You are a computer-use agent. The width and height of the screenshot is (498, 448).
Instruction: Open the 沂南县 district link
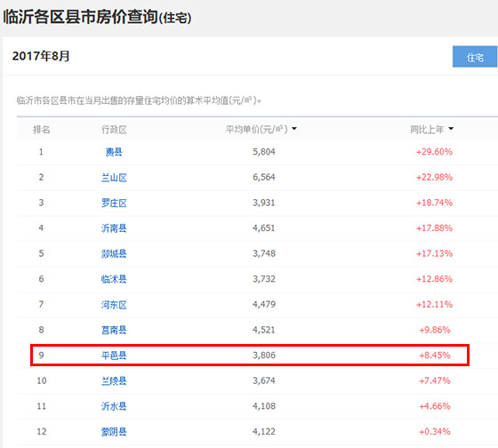114,228
